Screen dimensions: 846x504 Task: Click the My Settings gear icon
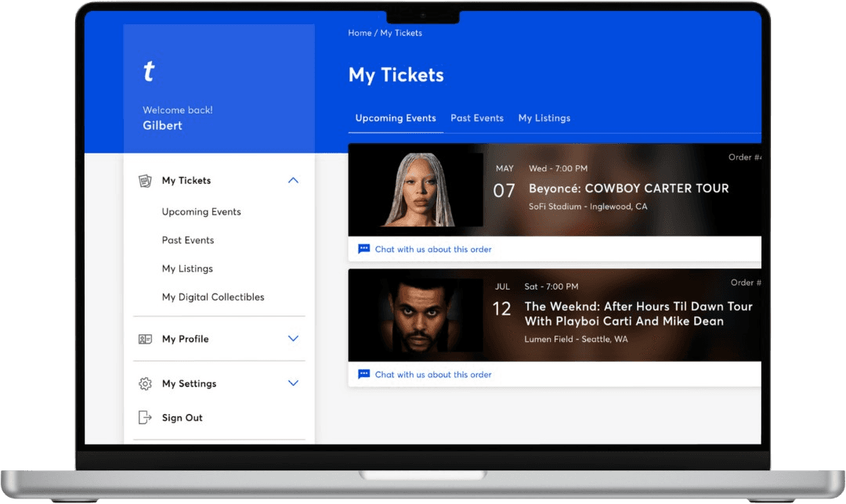145,383
